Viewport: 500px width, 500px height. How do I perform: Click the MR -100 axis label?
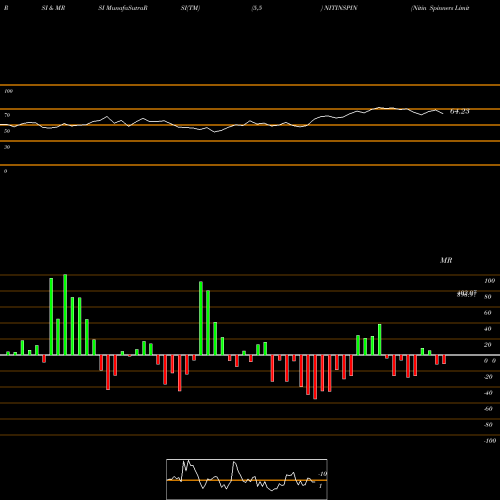click(490, 441)
